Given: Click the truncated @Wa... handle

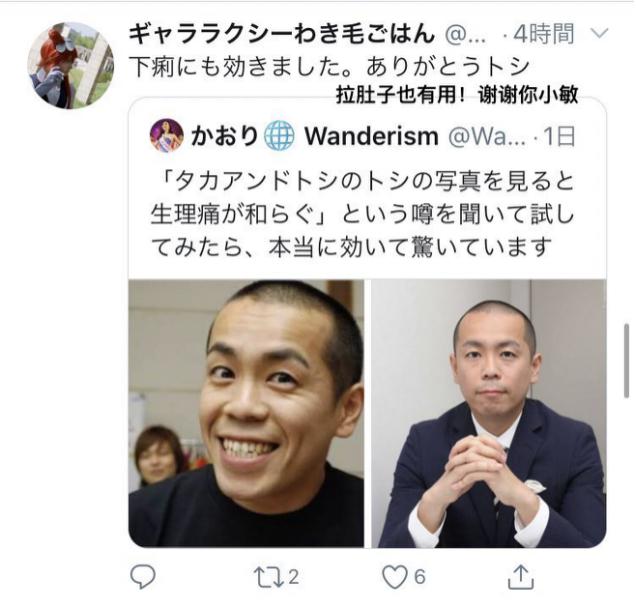Looking at the screenshot, I should click(487, 136).
